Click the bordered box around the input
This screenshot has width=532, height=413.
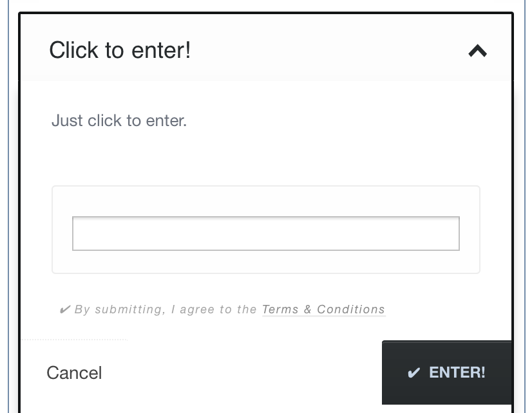265,197
